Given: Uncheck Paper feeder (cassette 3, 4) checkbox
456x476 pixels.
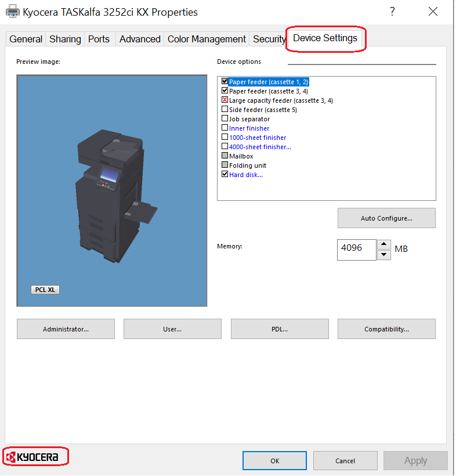Looking at the screenshot, I should coord(225,91).
